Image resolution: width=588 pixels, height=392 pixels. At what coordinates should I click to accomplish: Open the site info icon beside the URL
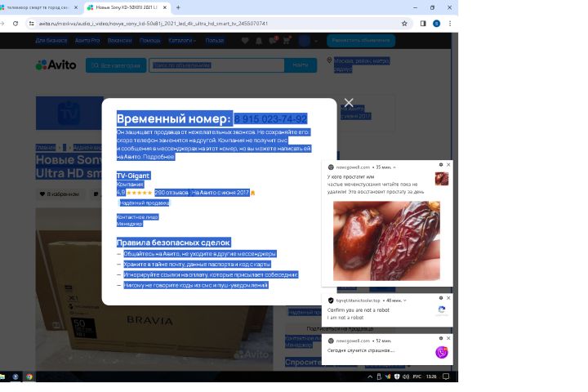point(31,23)
